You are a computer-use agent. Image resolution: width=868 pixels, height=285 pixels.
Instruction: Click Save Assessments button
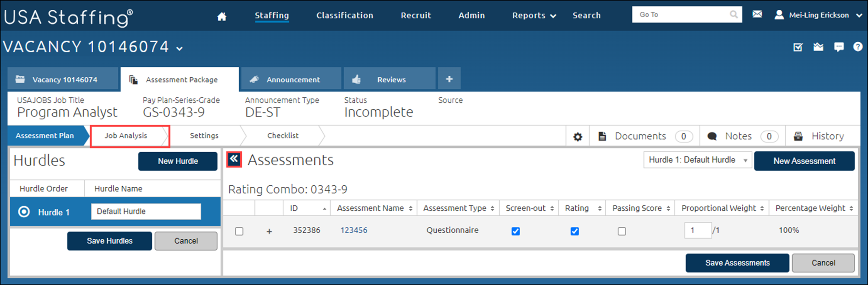click(737, 263)
